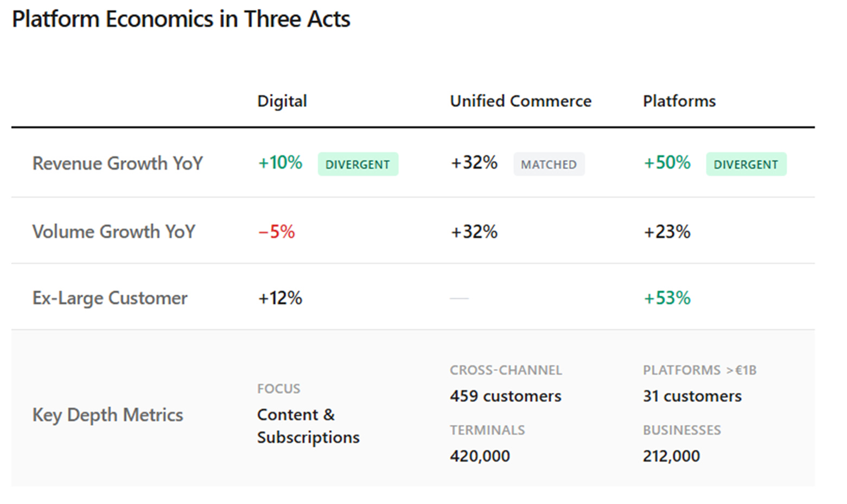The height and width of the screenshot is (504, 847).
Task: Select the Revenue Growth YoY row label
Action: click(x=117, y=163)
